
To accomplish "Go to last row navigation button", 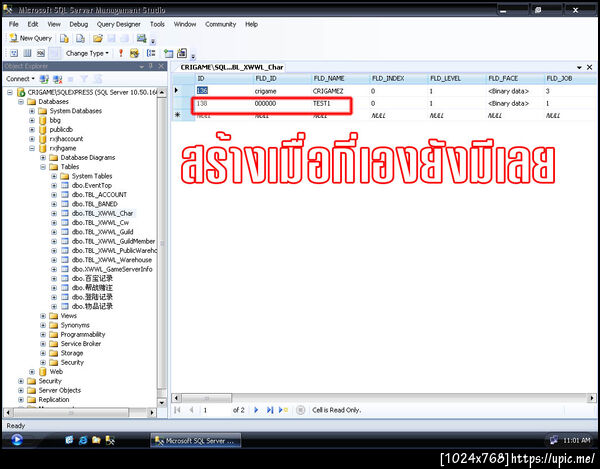I will pyautogui.click(x=270, y=410).
